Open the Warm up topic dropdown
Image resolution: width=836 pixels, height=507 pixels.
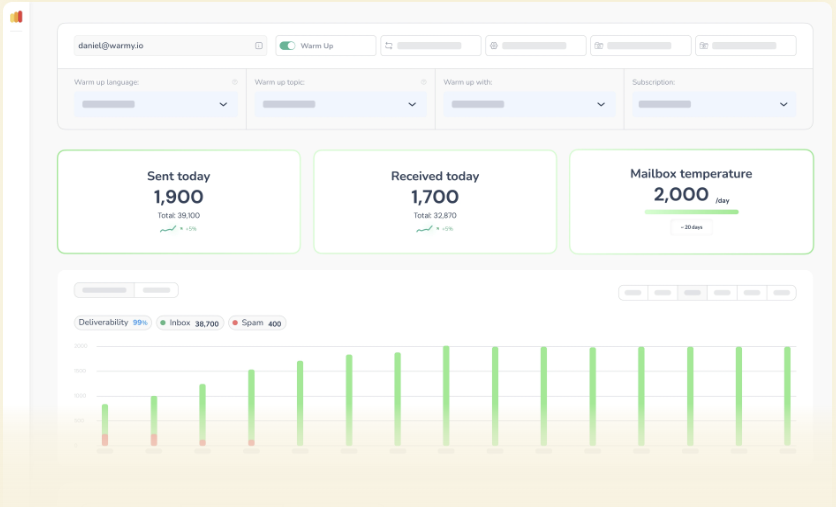click(x=340, y=104)
